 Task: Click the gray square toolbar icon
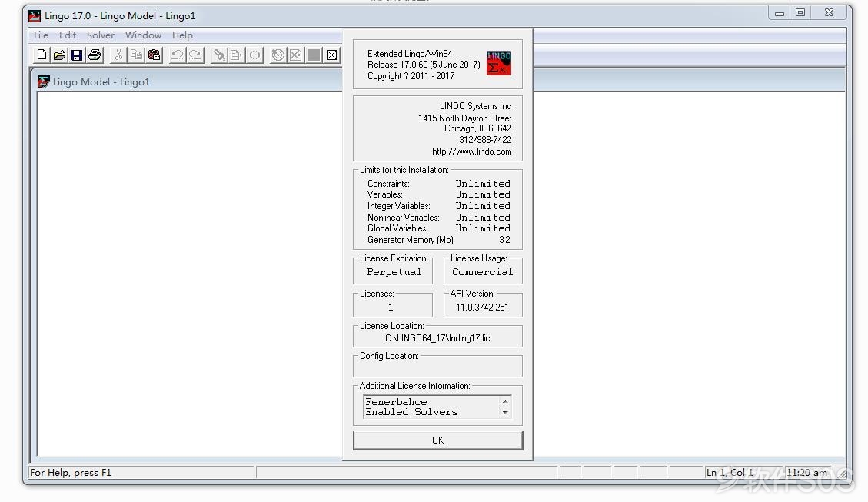pyautogui.click(x=314, y=55)
